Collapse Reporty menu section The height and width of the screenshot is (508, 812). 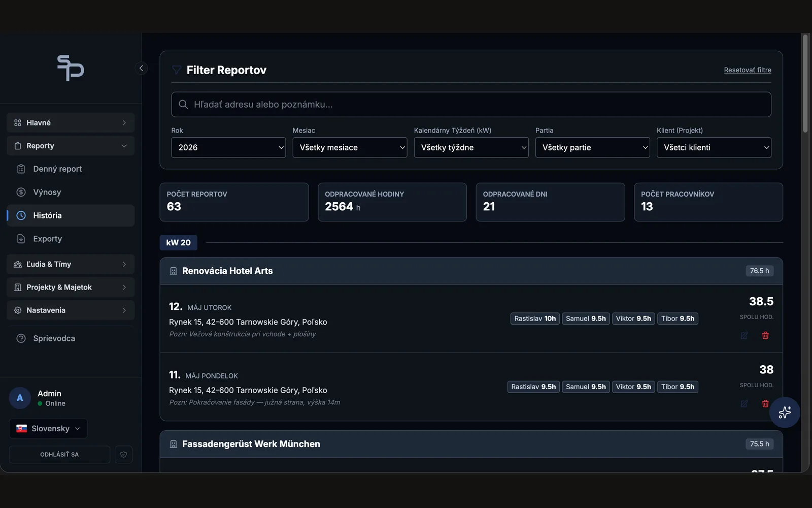coord(71,146)
